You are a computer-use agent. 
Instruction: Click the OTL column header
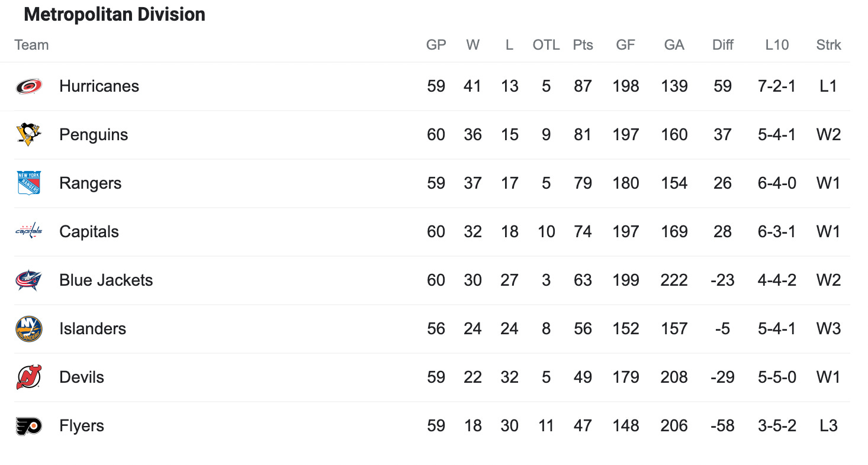pyautogui.click(x=546, y=45)
